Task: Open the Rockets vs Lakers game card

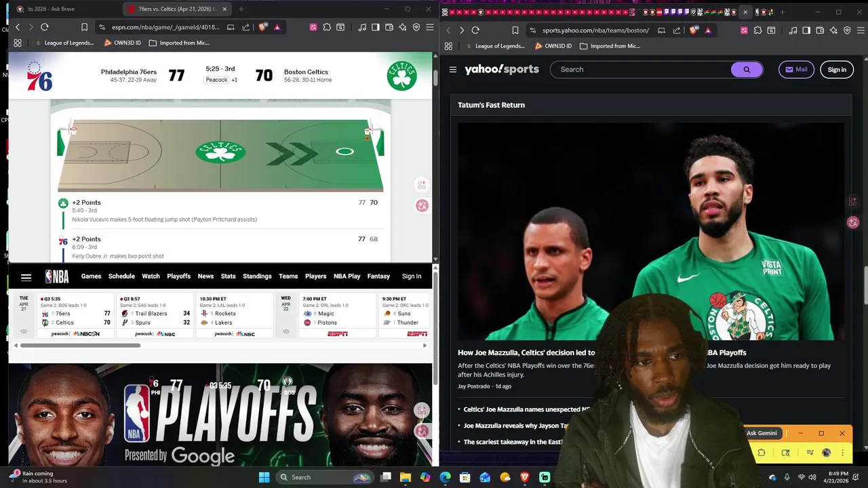Action: [234, 315]
